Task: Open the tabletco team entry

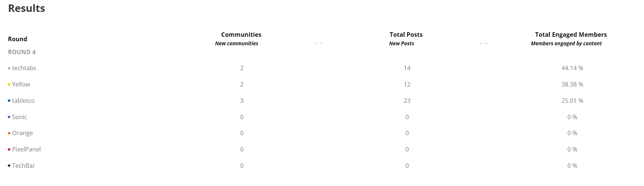Action: (23, 101)
